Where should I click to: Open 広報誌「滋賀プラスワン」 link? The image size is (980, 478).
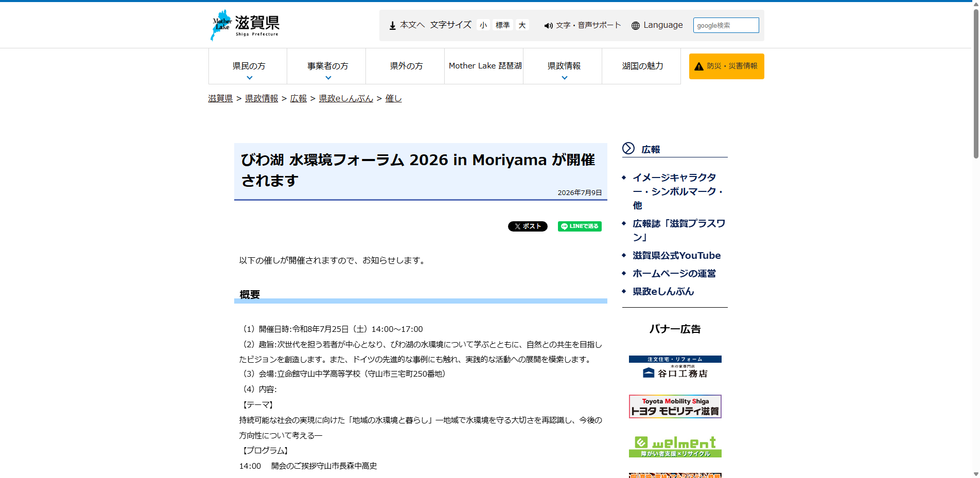[x=679, y=230]
